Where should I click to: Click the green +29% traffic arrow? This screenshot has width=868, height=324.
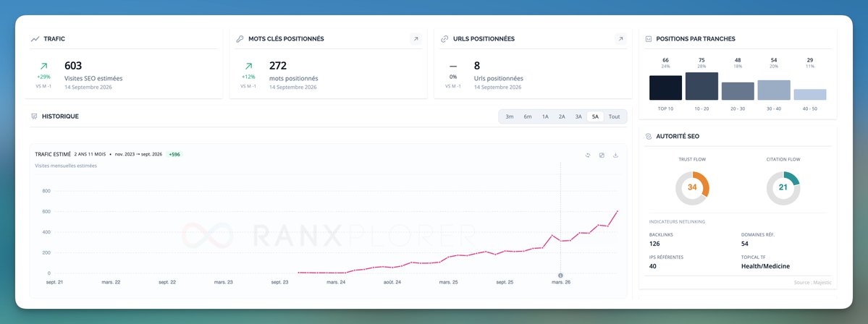[43, 67]
